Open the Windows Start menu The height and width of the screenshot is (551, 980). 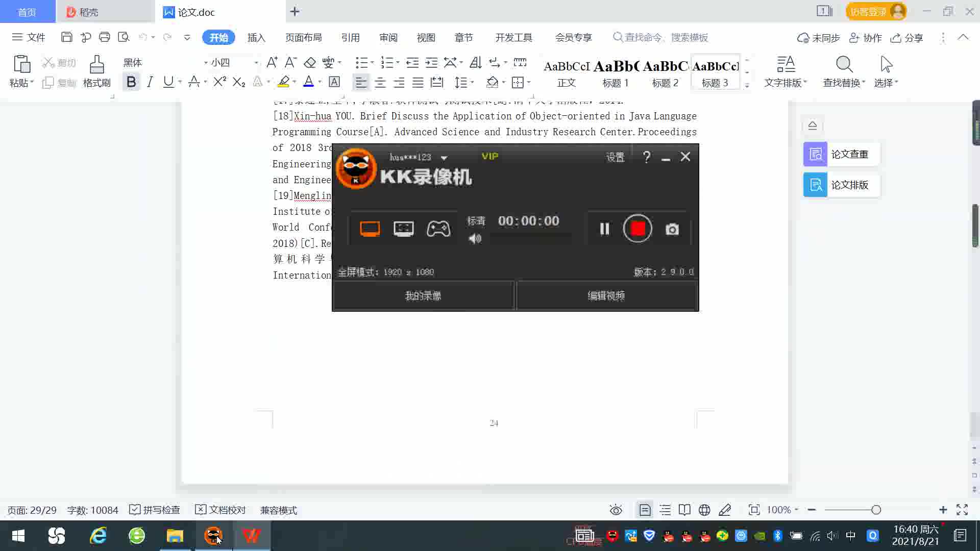tap(18, 536)
